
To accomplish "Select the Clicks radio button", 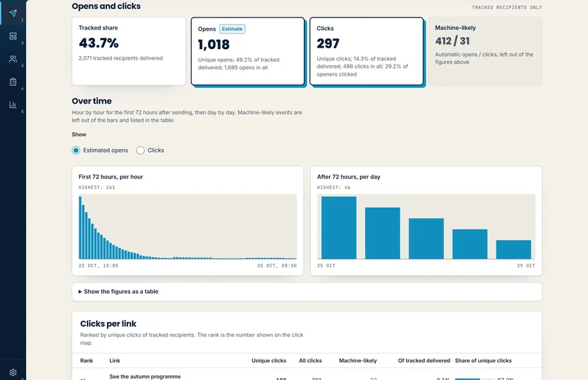I will coord(140,150).
